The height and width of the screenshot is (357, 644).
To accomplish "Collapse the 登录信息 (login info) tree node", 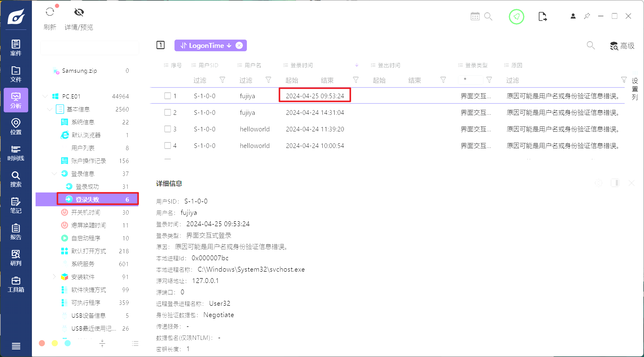I will click(54, 174).
